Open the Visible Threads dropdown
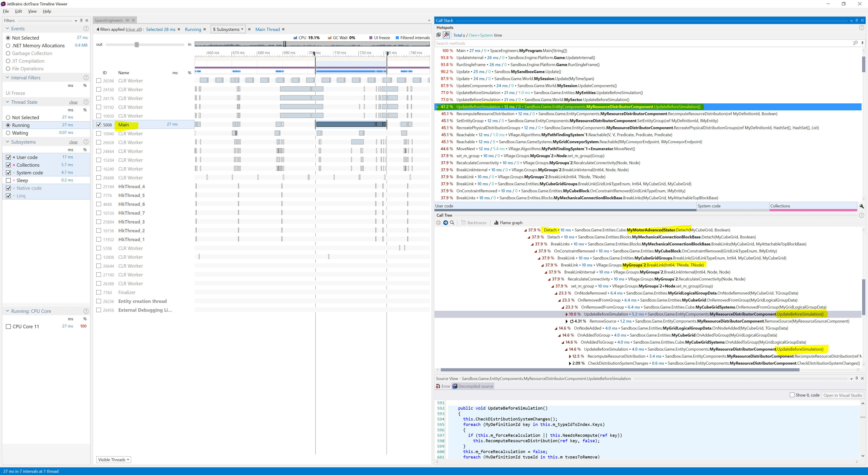The width and height of the screenshot is (868, 475). pyautogui.click(x=113, y=459)
